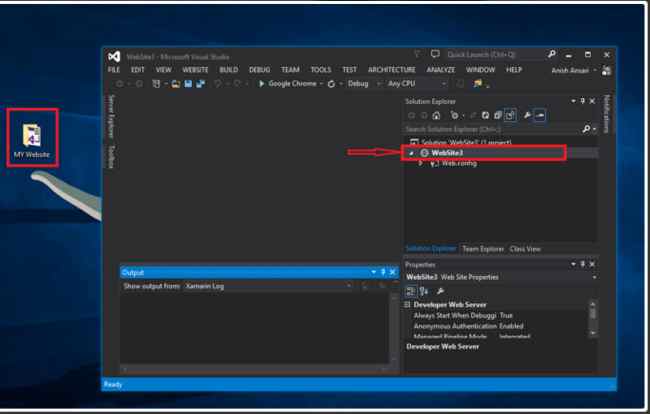Click the Search Solution Explorer field

[x=492, y=129]
